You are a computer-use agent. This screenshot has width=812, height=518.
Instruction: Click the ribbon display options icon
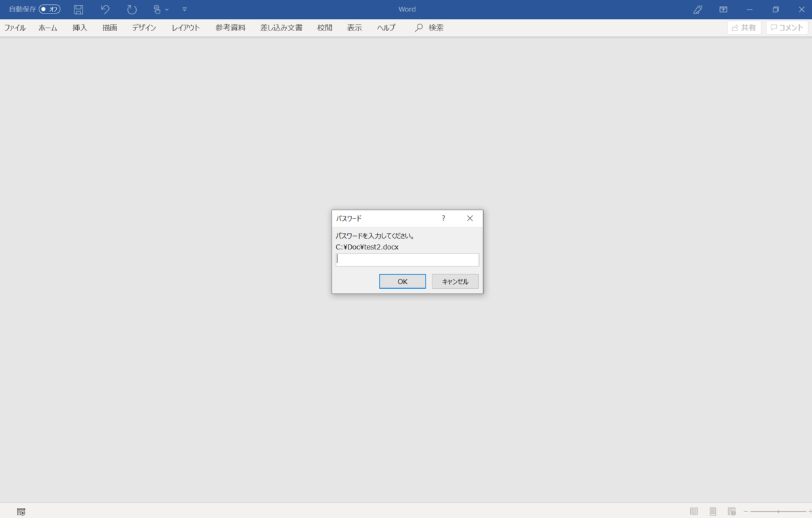(723, 9)
